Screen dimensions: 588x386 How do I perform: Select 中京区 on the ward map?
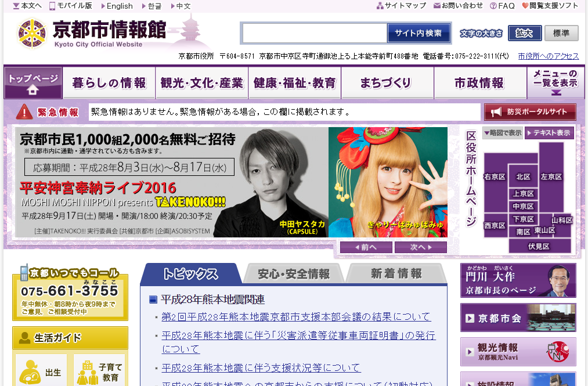point(523,206)
